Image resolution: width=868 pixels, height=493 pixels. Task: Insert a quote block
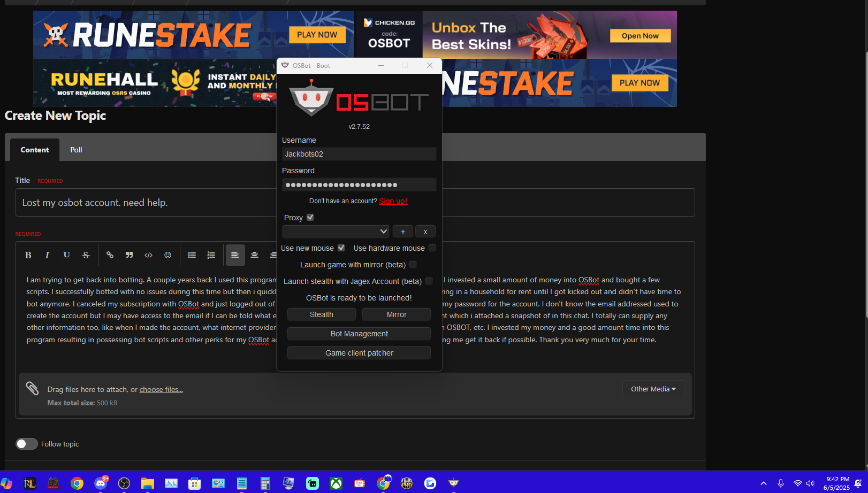[x=129, y=255]
